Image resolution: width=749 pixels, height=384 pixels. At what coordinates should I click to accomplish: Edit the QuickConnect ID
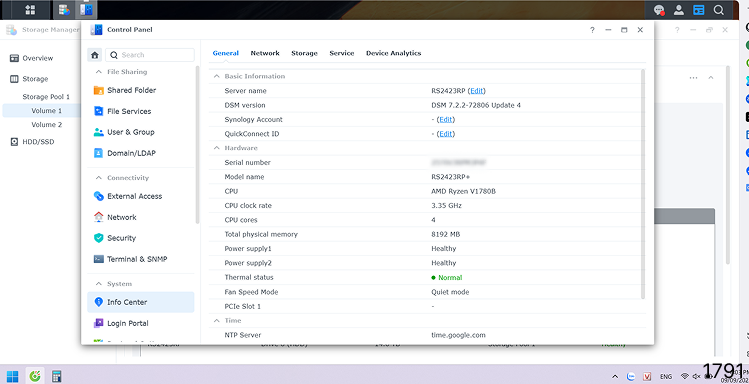coord(446,134)
